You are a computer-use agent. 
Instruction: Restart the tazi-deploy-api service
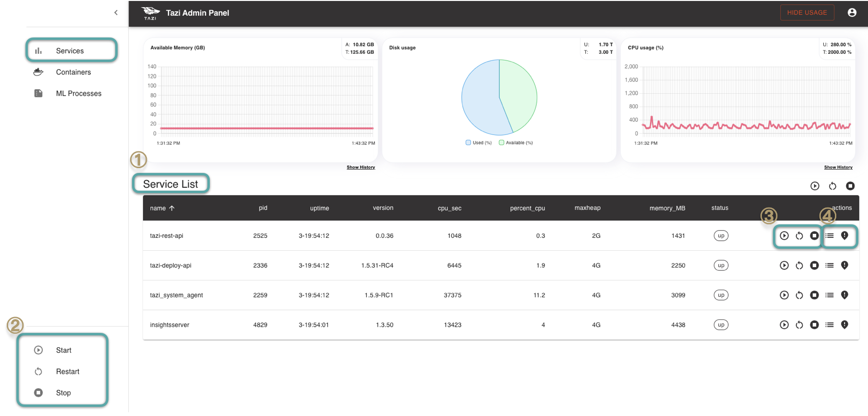pyautogui.click(x=799, y=265)
